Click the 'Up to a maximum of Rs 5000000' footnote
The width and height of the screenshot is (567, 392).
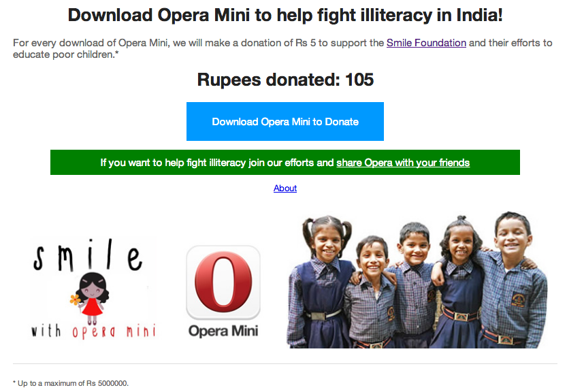[x=71, y=383]
